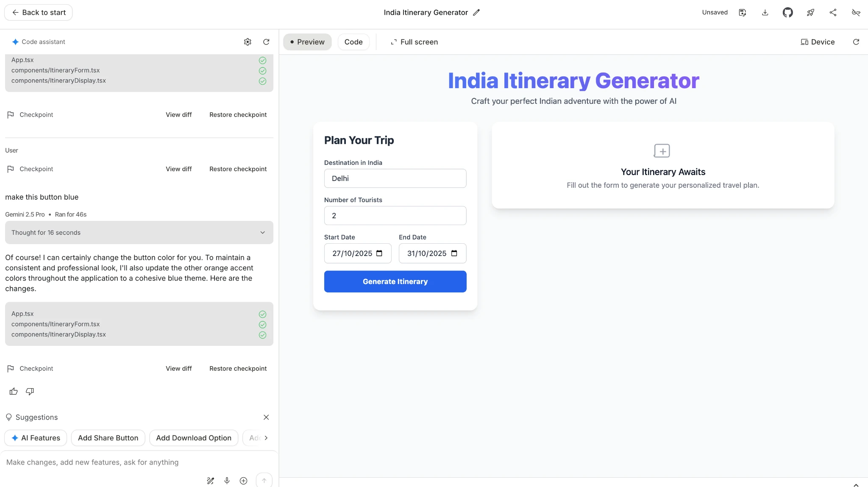This screenshot has height=487, width=868.
Task: Open code assistant settings gear
Action: coord(248,42)
